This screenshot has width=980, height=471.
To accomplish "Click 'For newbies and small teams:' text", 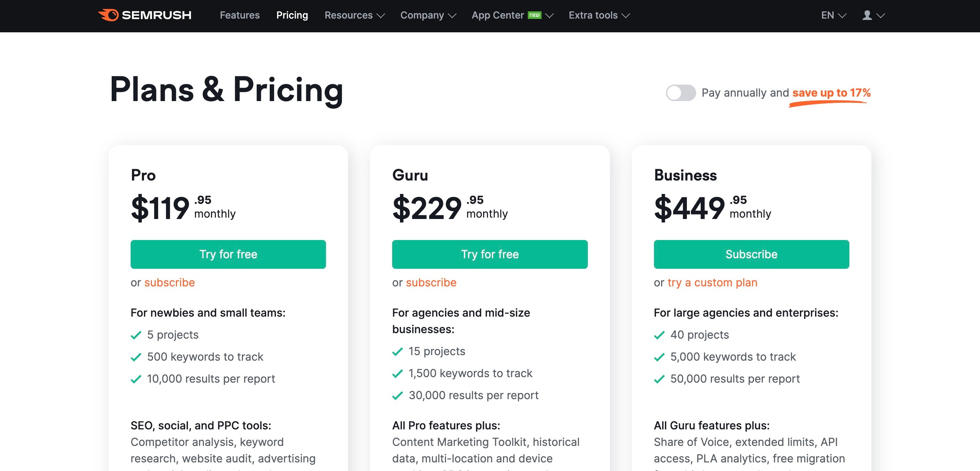I will point(208,313).
